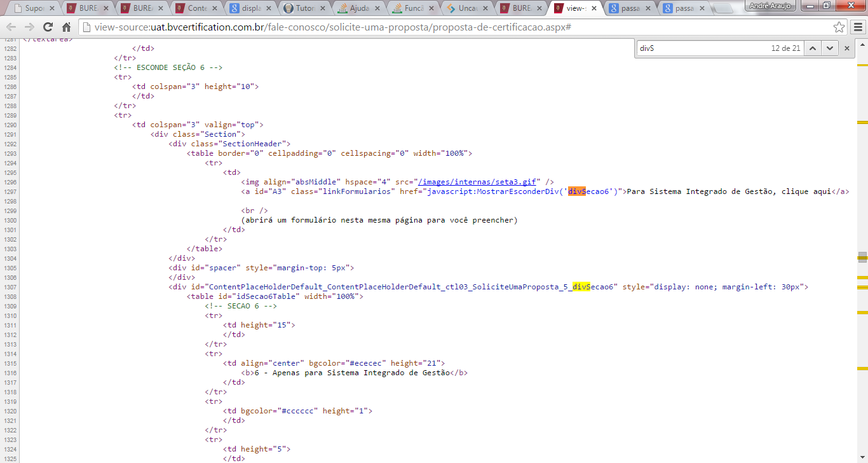Click the td colspan="3" valign="top" line
868x463 pixels.
tap(198, 125)
